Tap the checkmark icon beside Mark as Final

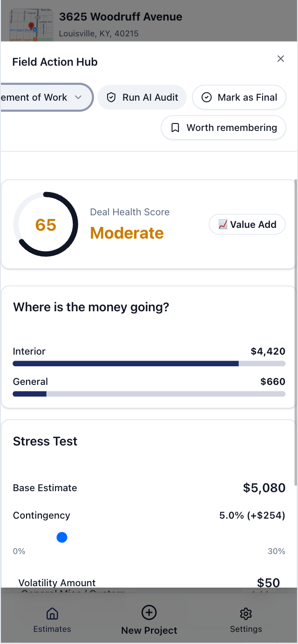[x=206, y=97]
